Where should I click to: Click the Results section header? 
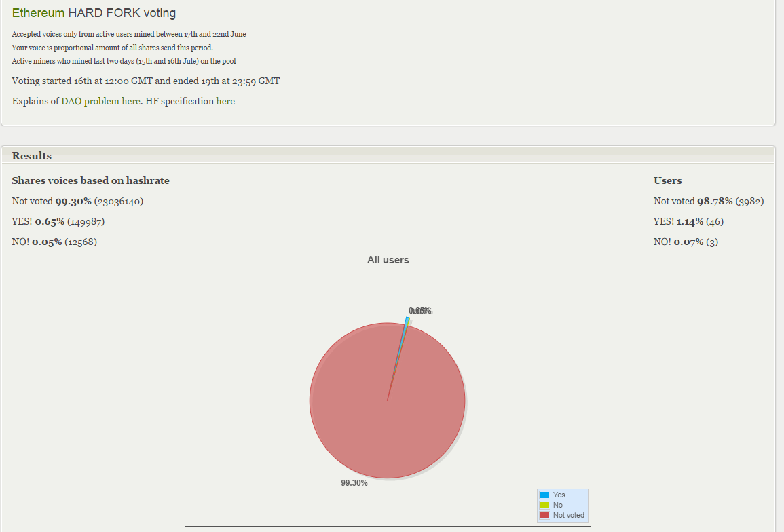tap(32, 156)
